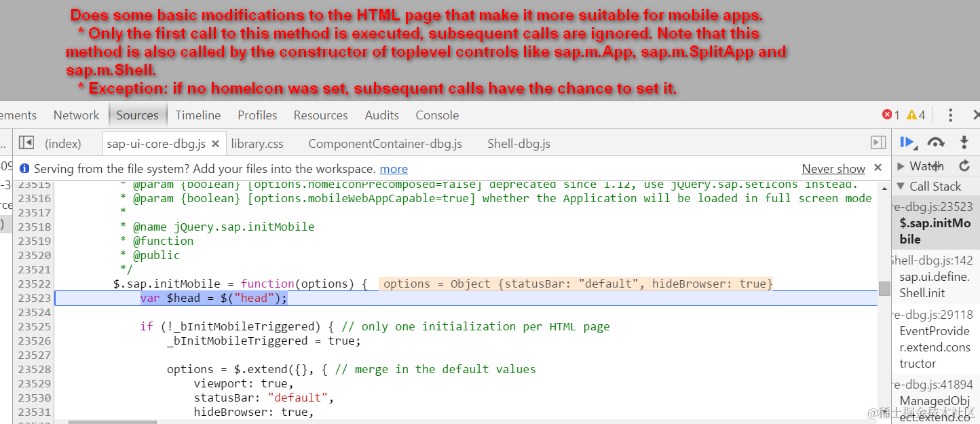Click the yellow warning count indicator
The image size is (980, 424).
tap(916, 115)
